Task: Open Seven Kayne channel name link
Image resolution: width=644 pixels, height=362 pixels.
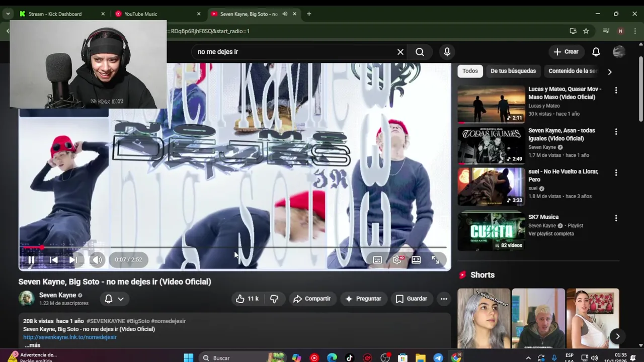Action: click(57, 295)
